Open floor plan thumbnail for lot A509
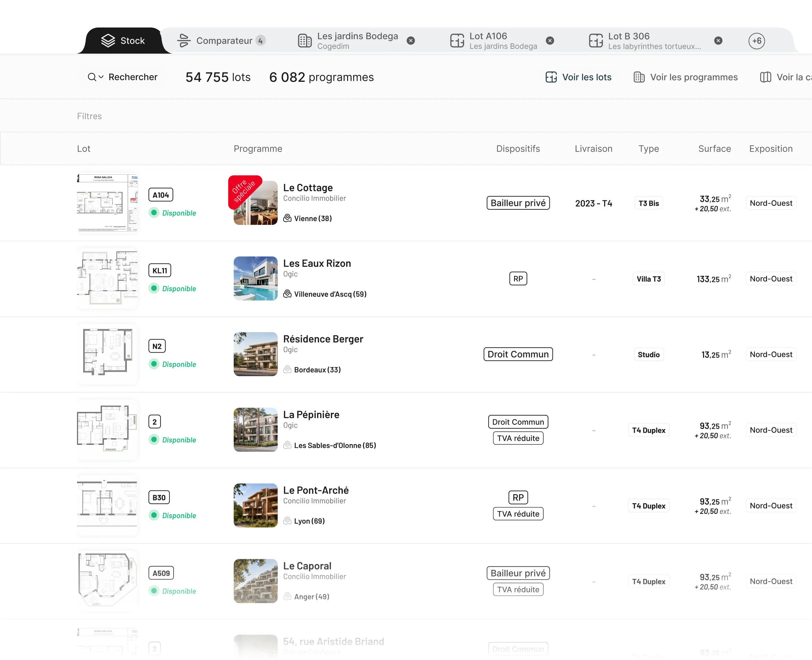 coord(107,581)
